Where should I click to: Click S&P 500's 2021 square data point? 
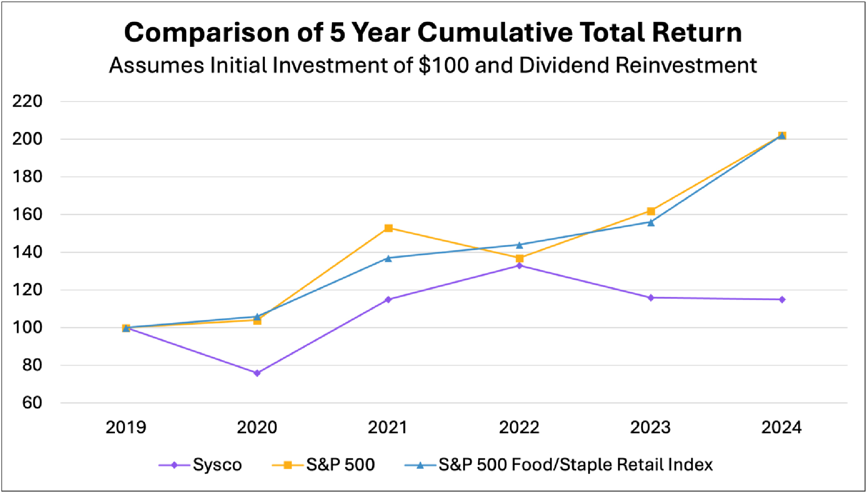coord(388,228)
